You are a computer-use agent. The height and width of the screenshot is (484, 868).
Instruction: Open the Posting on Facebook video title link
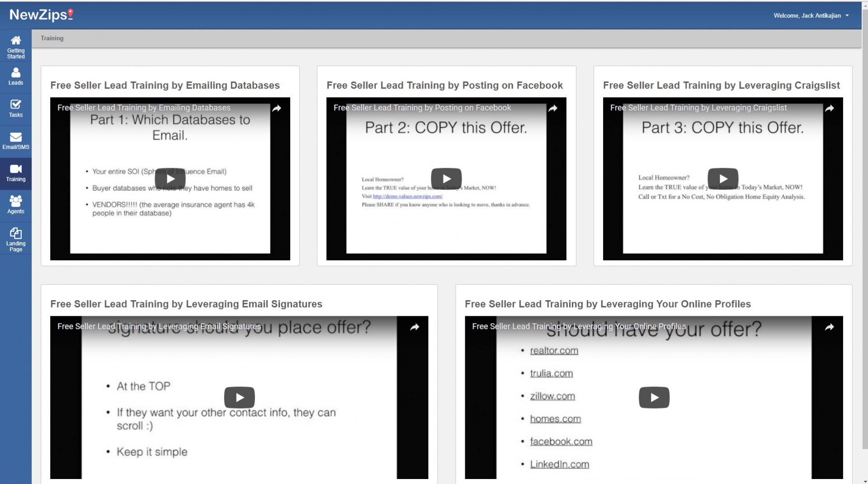[x=422, y=108]
